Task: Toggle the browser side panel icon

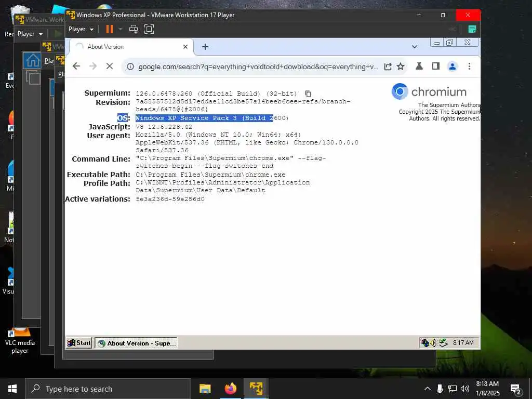Action: click(436, 66)
